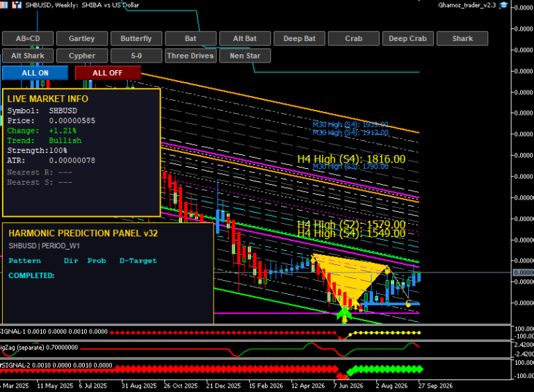This screenshot has width=534, height=392.
Task: Select the Three Drives pattern button
Action: (x=191, y=56)
